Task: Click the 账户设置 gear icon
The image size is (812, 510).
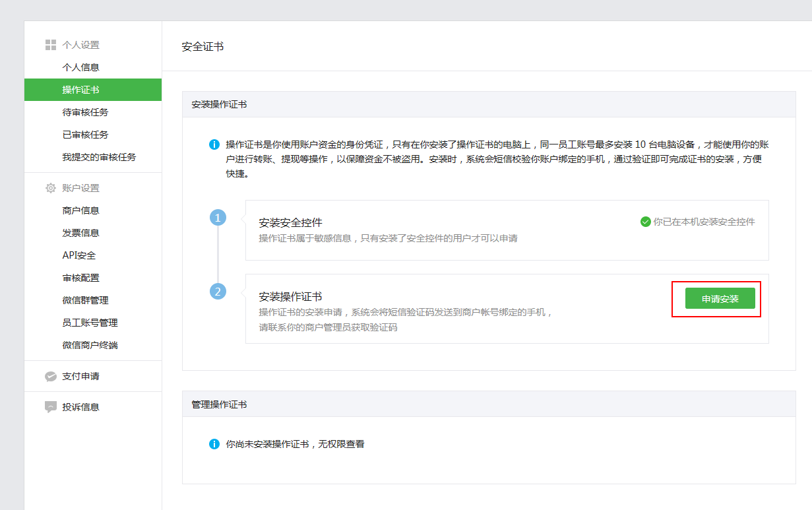Action: click(50, 188)
